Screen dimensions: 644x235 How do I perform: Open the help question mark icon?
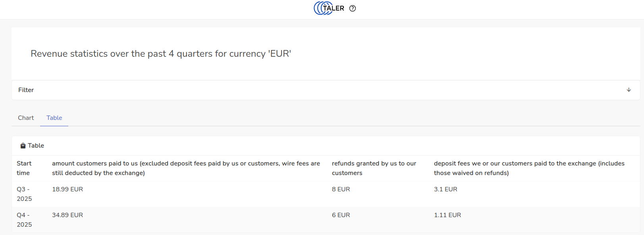pyautogui.click(x=353, y=8)
